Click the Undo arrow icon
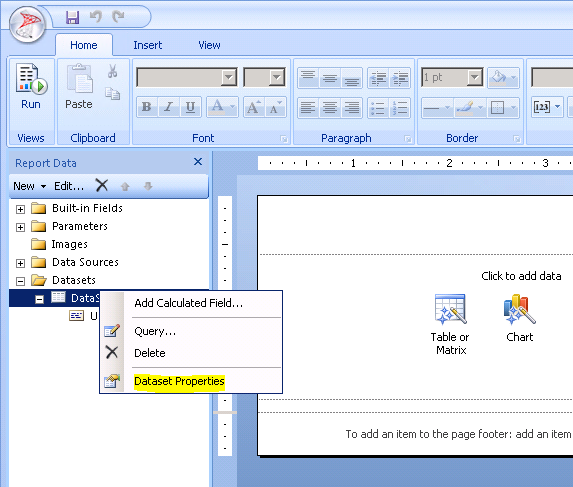This screenshot has height=487, width=573. coord(96,17)
